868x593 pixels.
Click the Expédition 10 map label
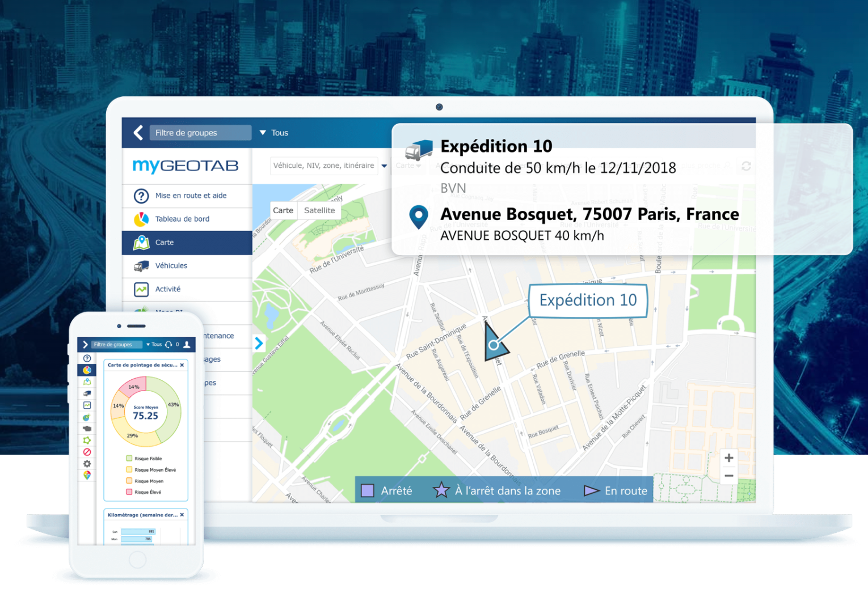(x=588, y=300)
